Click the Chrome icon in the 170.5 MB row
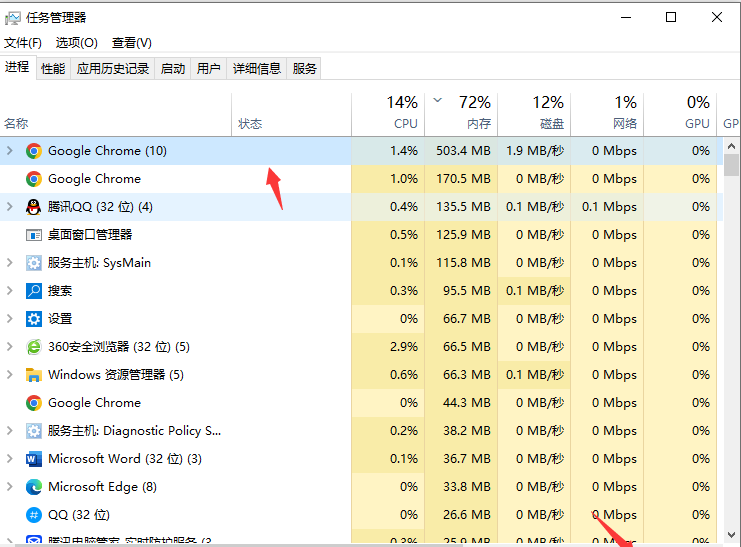Viewport: 741px width, 547px height. [x=34, y=179]
